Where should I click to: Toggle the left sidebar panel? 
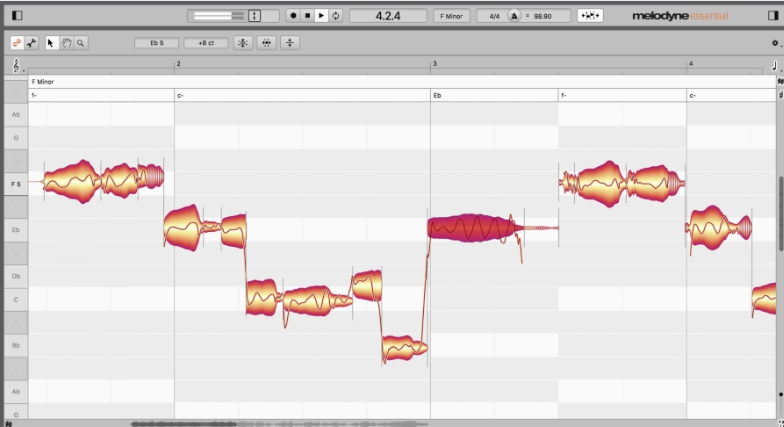click(16, 16)
